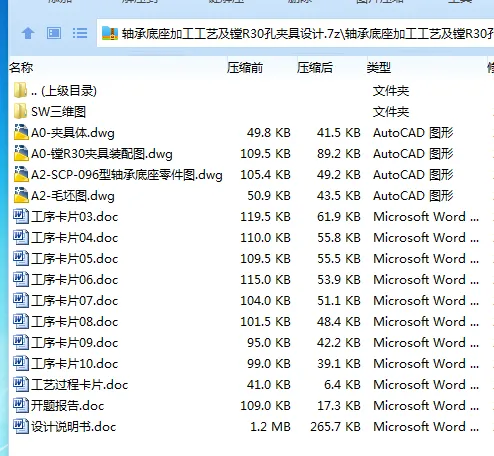The height and width of the screenshot is (456, 494).
Task: Click the 7z archive icon in path bar
Action: (x=110, y=33)
